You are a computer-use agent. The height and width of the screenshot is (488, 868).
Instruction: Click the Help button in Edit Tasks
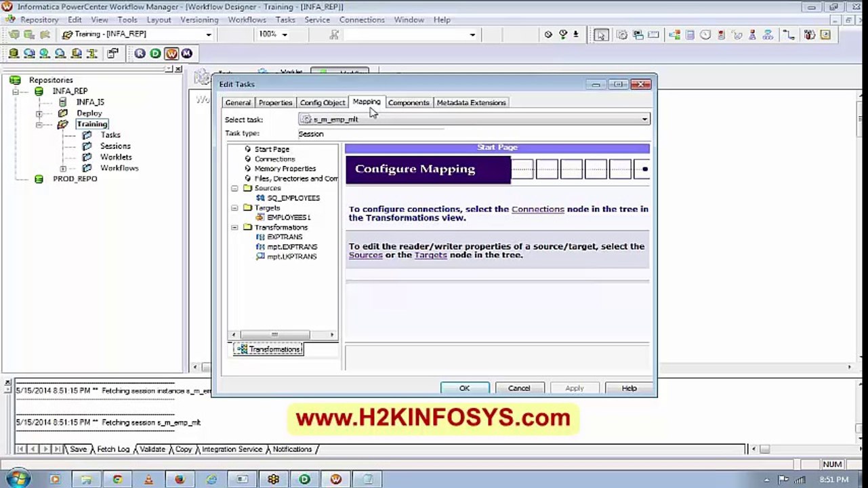click(629, 388)
